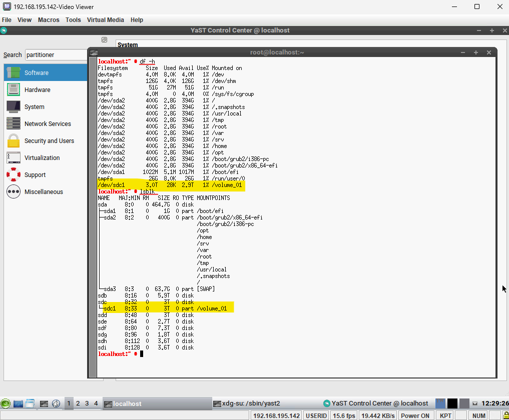
Task: Open the View menu
Action: [25, 20]
